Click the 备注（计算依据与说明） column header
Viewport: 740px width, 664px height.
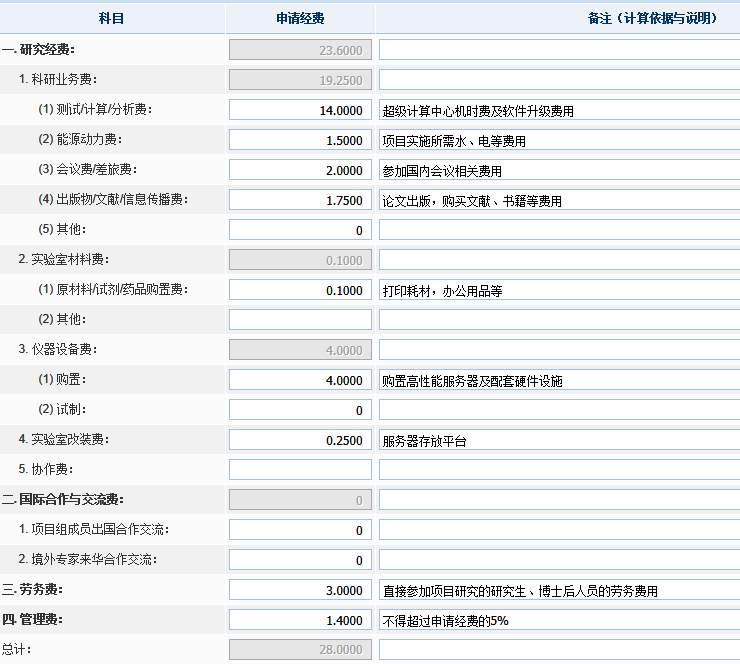click(653, 18)
